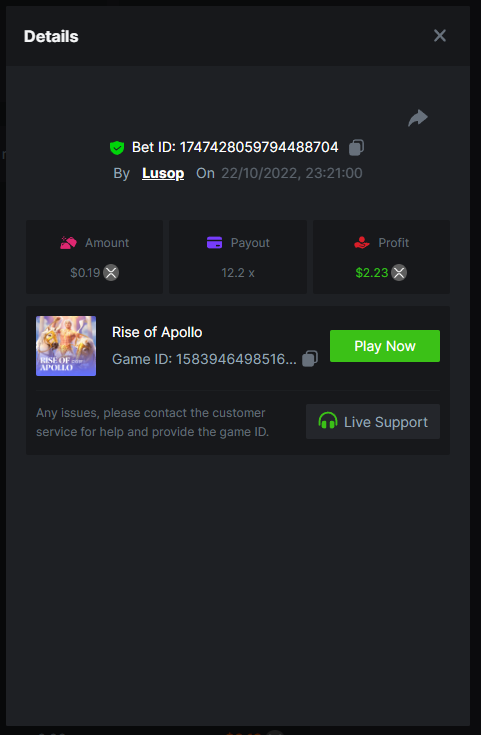Click the 12.2 x payout value
This screenshot has width=481, height=735.
[x=238, y=273]
